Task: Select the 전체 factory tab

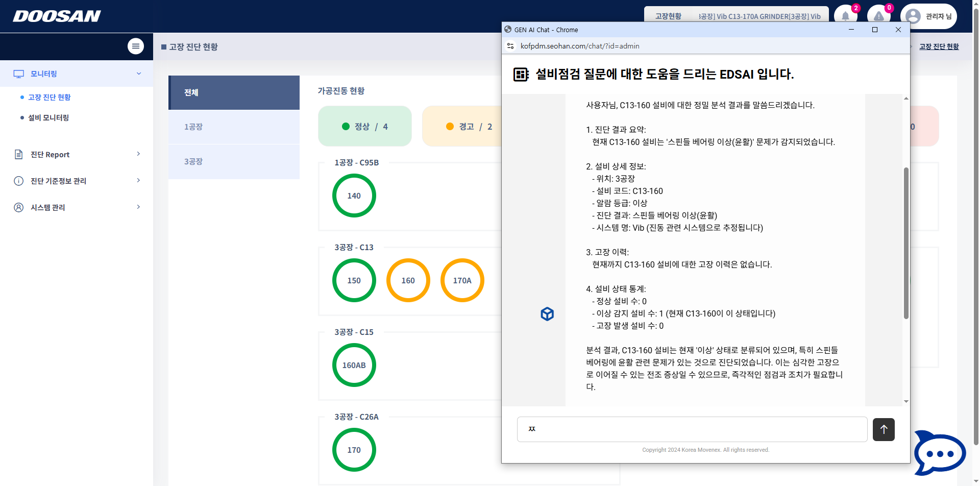Action: coord(234,92)
